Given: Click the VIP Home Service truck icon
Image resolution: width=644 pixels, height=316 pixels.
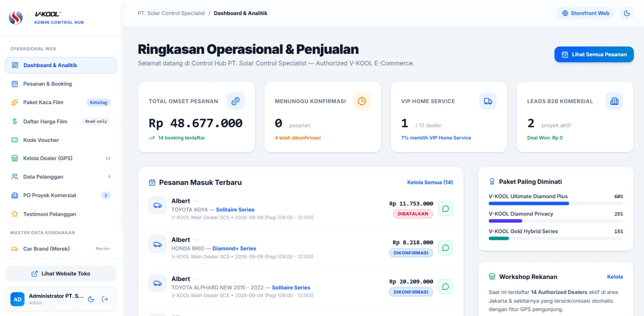Looking at the screenshot, I should (x=488, y=101).
